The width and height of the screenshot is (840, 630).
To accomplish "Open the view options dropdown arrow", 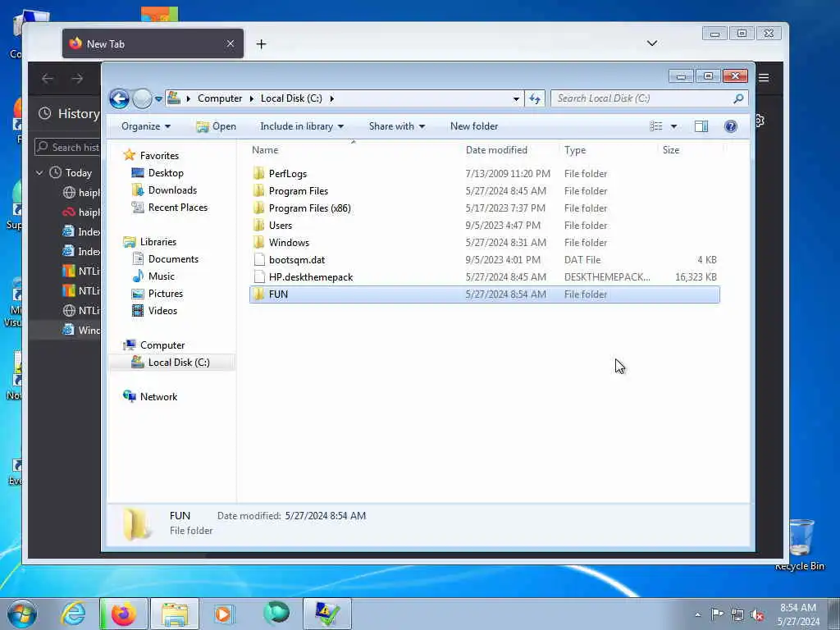I will click(x=674, y=126).
